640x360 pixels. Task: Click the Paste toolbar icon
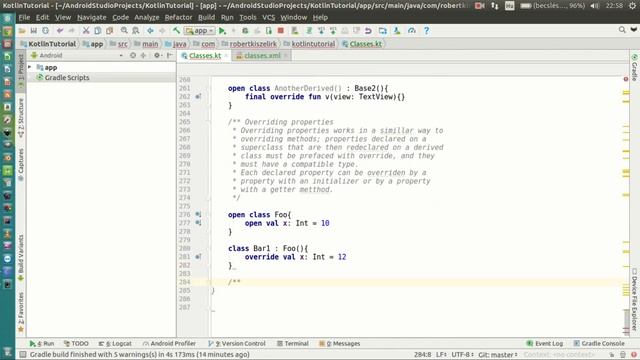(109, 31)
